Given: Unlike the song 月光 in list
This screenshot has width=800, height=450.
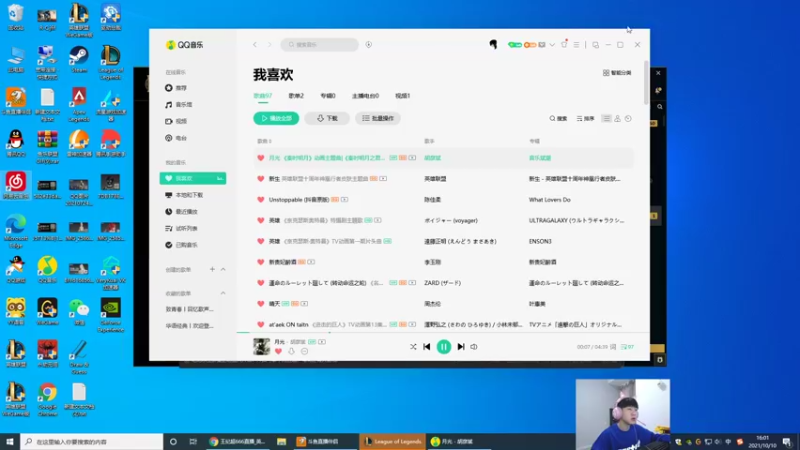Looking at the screenshot, I should (x=261, y=158).
